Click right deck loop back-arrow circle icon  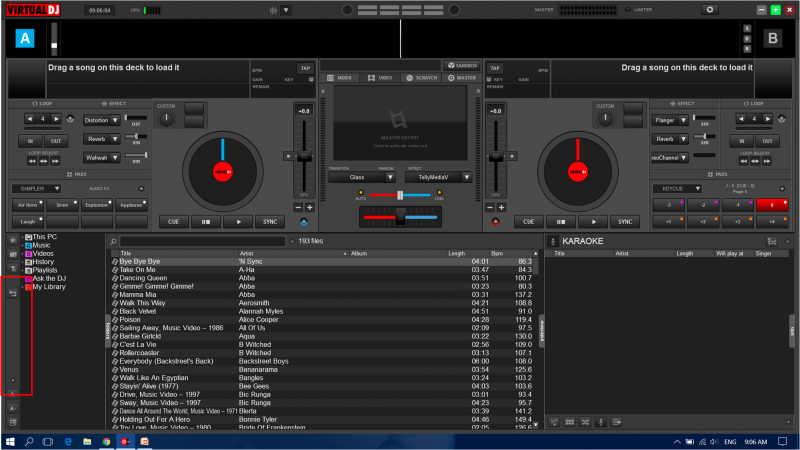(782, 119)
